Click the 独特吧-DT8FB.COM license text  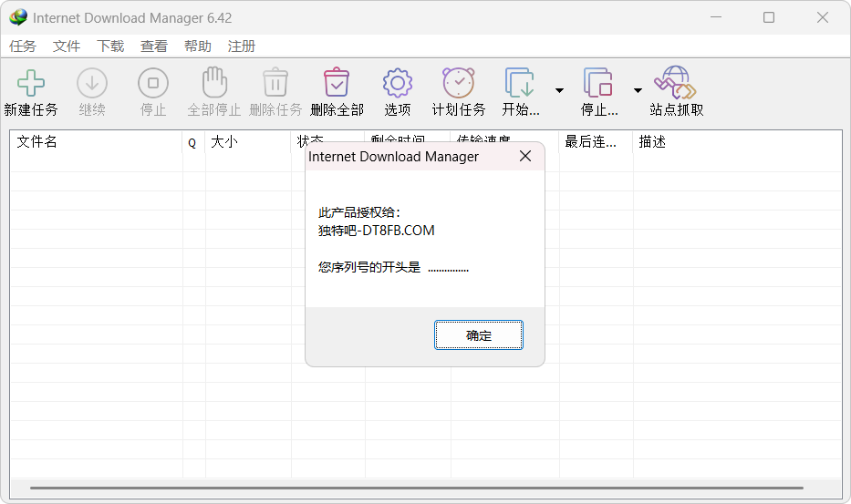[376, 231]
